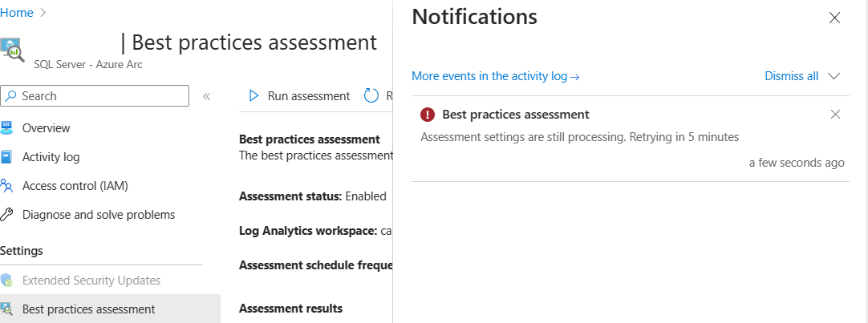Open Access control (IAM) page
Screen dimensions: 868x323
pos(75,186)
